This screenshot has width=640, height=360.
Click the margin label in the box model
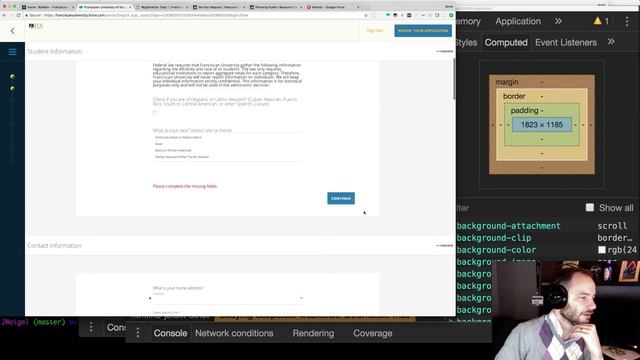point(507,82)
